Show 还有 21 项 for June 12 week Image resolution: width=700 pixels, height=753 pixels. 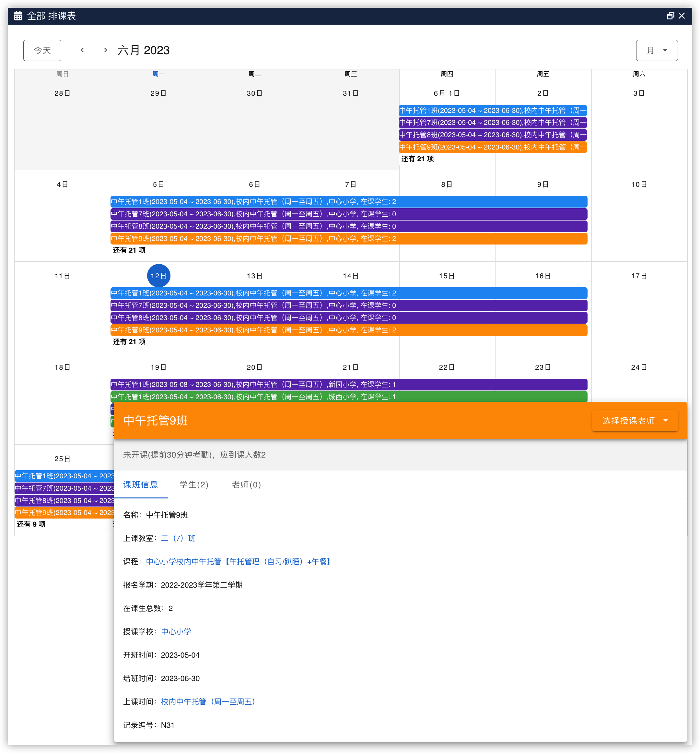click(129, 342)
